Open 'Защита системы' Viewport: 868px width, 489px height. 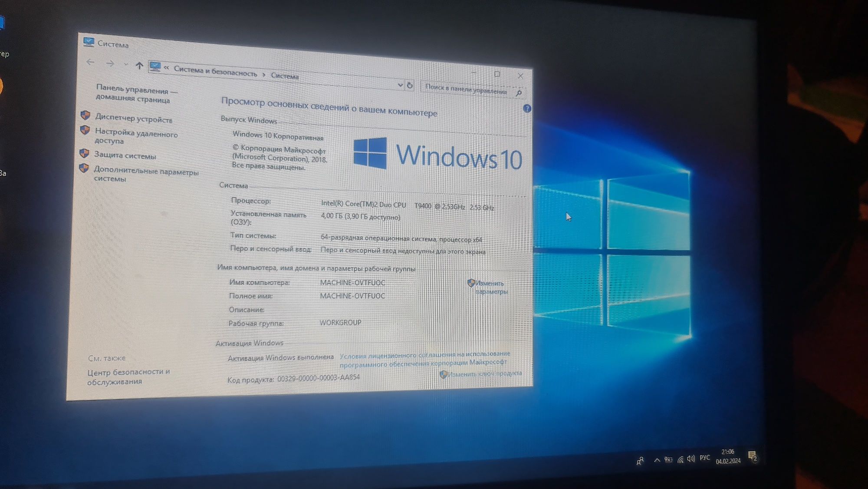125,155
